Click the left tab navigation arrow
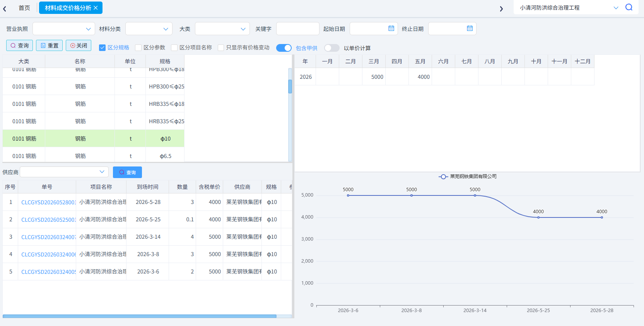 click(5, 8)
